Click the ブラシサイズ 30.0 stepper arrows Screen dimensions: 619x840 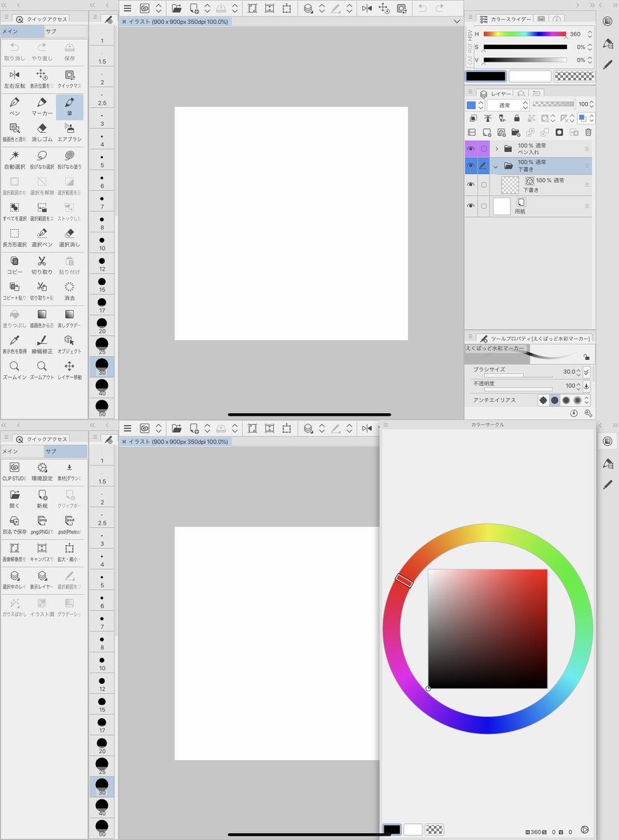click(579, 372)
